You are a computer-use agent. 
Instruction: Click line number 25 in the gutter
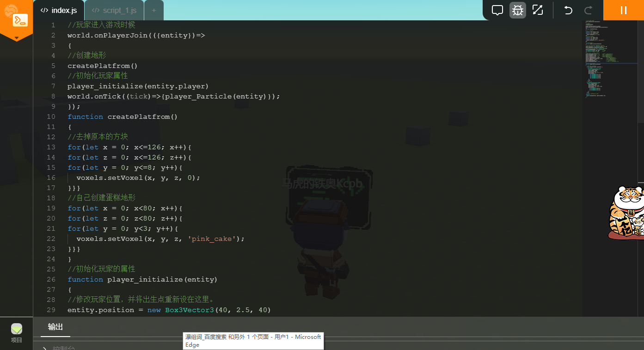51,269
